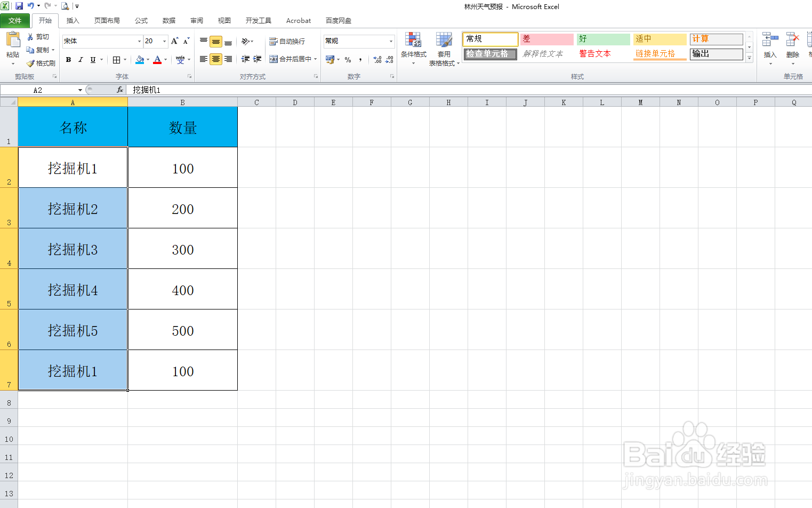Viewport: 812px width, 508px height.
Task: Apply the Check Cell (检查单元格) style
Action: [491, 54]
